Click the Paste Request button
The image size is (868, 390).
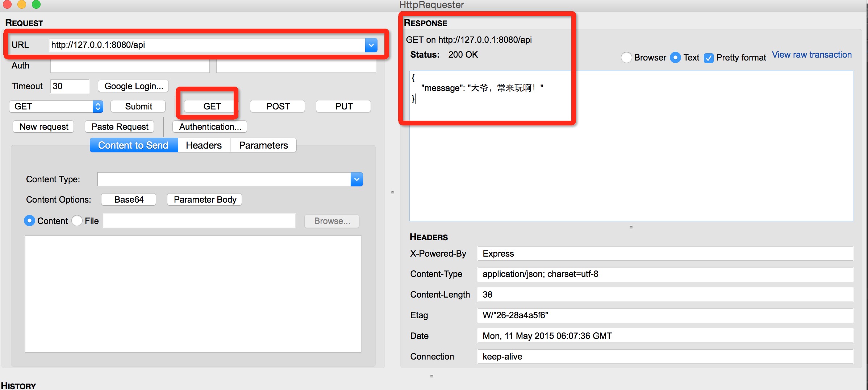120,127
